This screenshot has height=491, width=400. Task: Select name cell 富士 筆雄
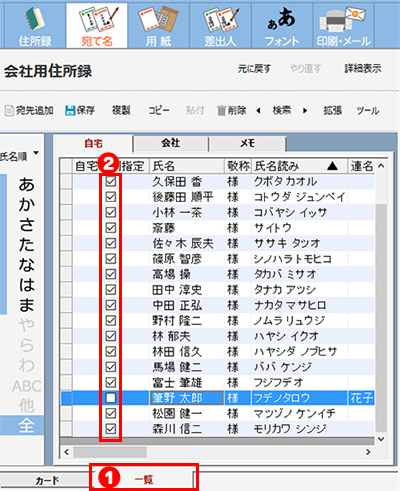187,382
